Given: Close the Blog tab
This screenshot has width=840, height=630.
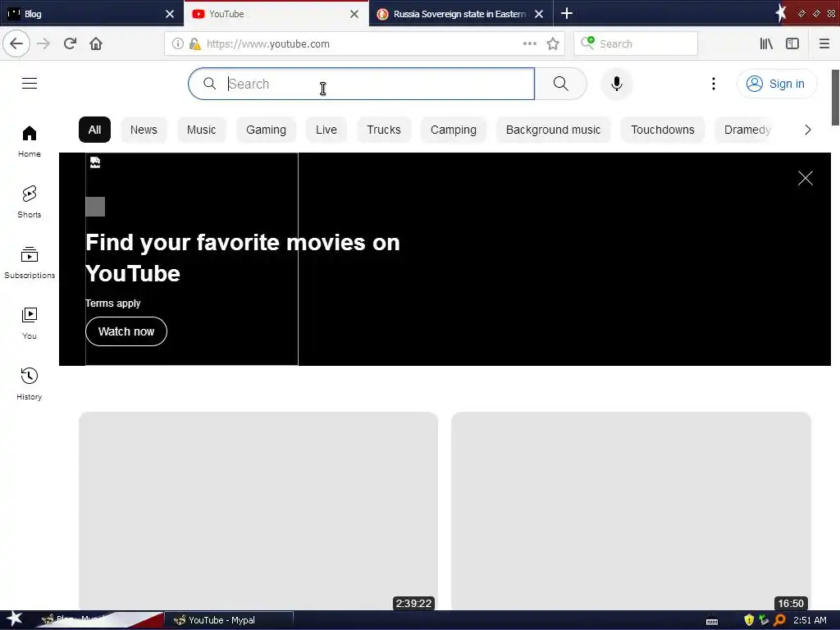Looking at the screenshot, I should (x=170, y=14).
